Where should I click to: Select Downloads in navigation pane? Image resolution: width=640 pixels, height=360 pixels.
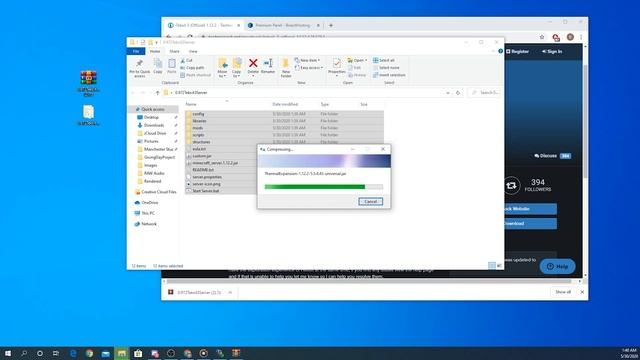tap(153, 125)
